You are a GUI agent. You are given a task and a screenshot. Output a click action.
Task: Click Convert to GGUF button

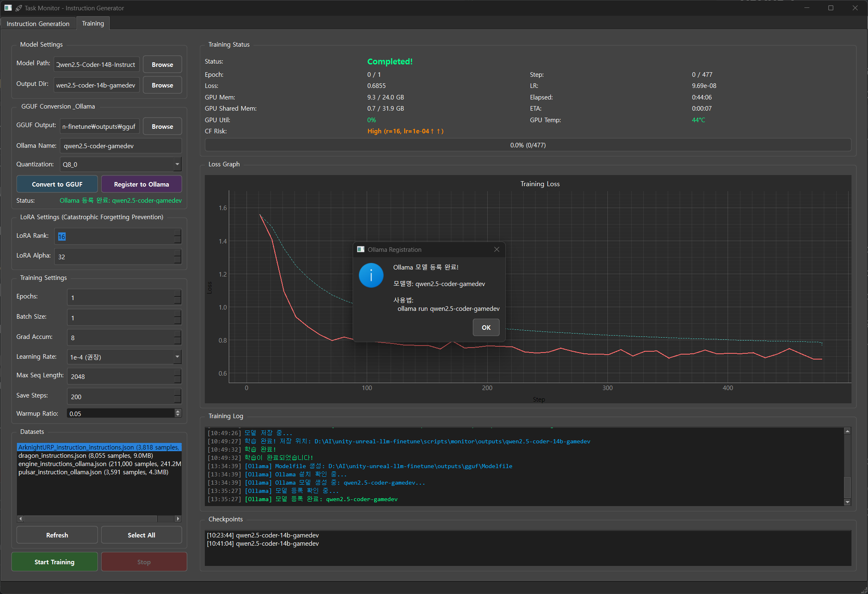tap(57, 184)
